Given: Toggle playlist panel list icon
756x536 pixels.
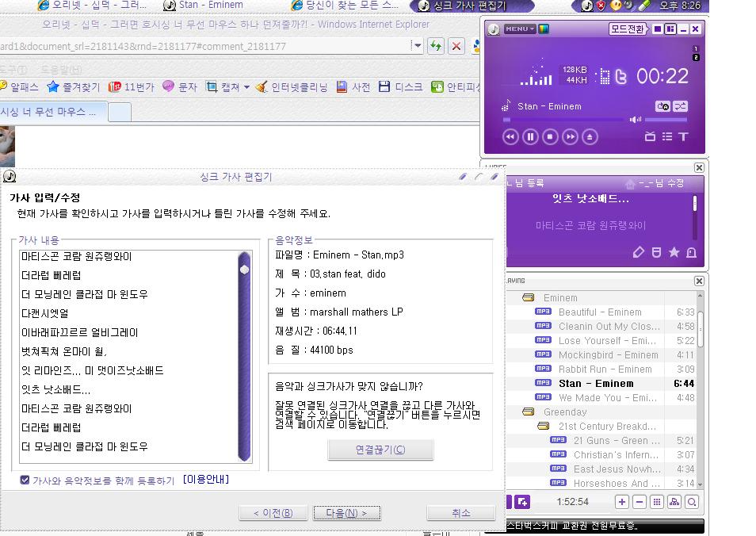Looking at the screenshot, I should (667, 136).
